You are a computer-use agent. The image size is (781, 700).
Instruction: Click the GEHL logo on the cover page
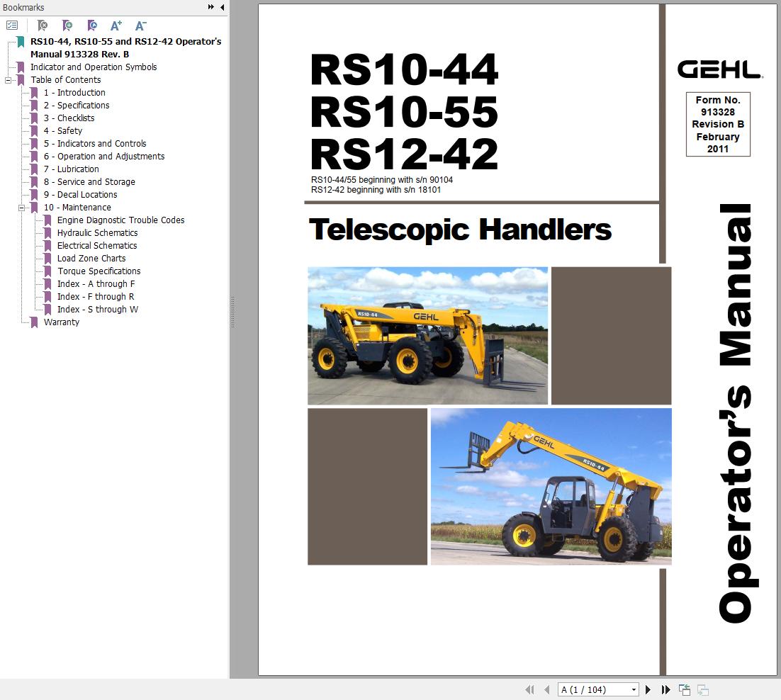click(x=720, y=69)
